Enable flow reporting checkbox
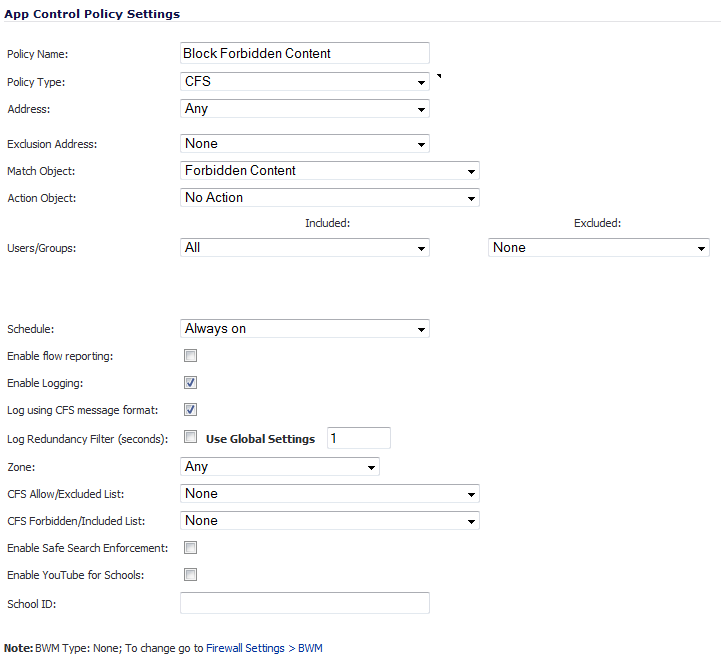The image size is (721, 663). pos(190,355)
